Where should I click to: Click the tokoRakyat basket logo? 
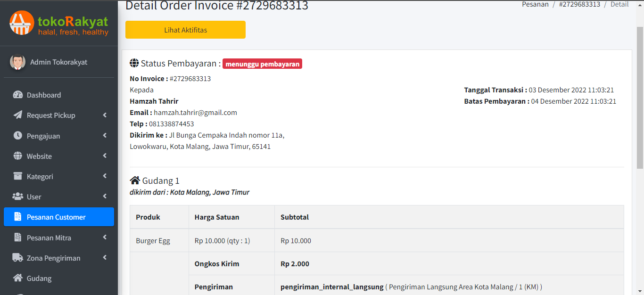pos(22,23)
